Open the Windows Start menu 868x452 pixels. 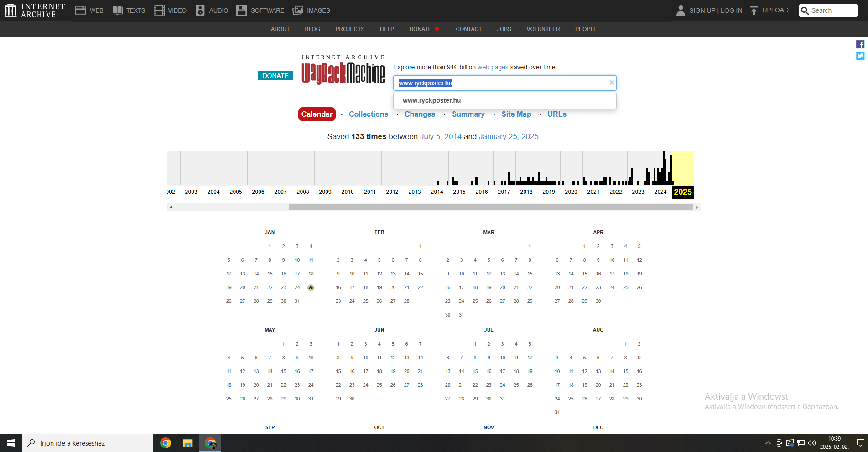point(11,443)
